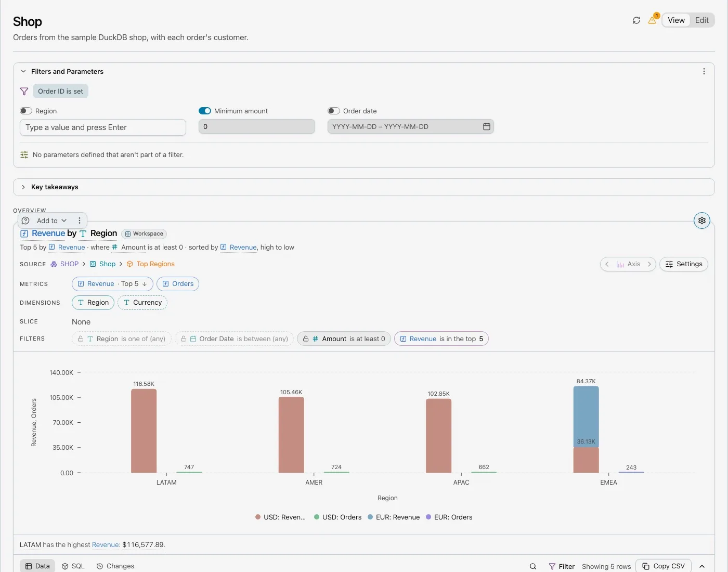This screenshot has height=572, width=728.
Task: Click the purple filter funnel icon
Action: [x=24, y=91]
